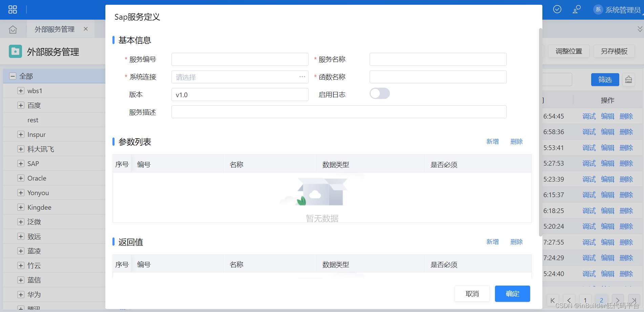Viewport: 644px width, 312px height.
Task: Expand the Yonyou tree node
Action: pos(21,193)
